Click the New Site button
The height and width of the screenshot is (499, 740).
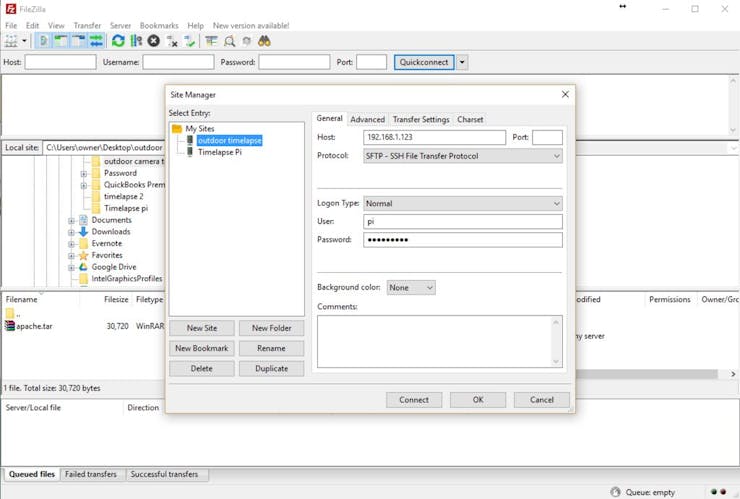[x=202, y=328]
